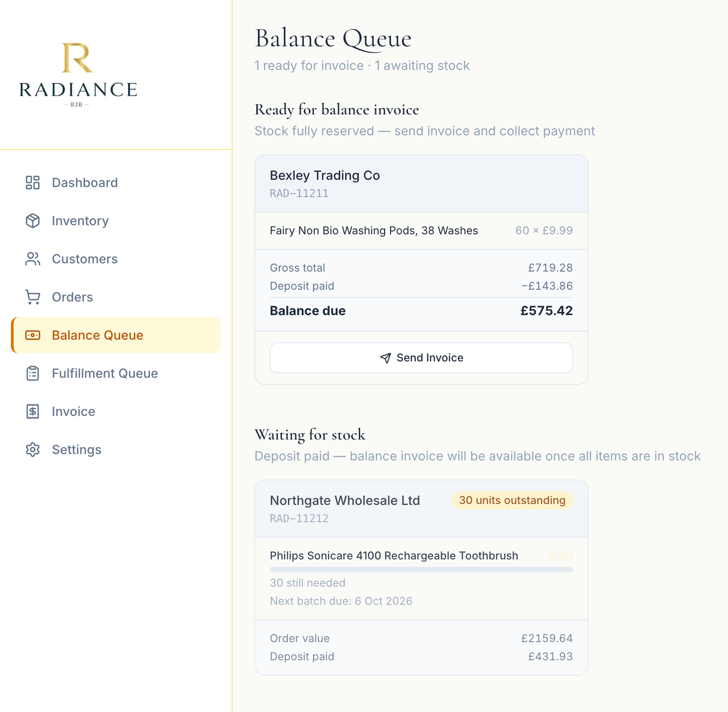Click Next batch due: 6 Oct 2026
This screenshot has width=728, height=712.
(341, 601)
